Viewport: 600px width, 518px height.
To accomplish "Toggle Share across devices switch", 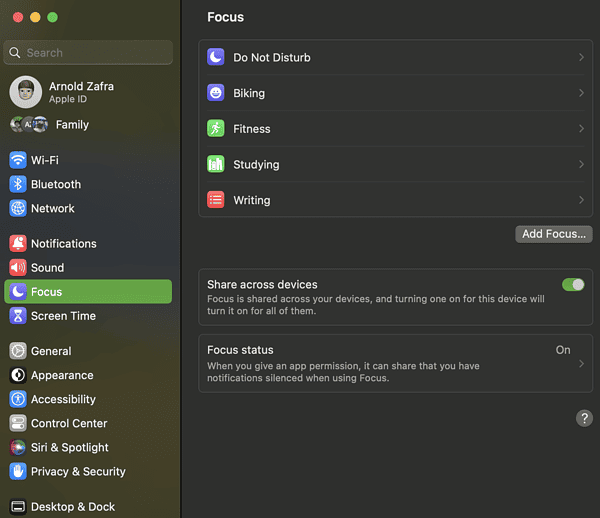I will click(573, 285).
